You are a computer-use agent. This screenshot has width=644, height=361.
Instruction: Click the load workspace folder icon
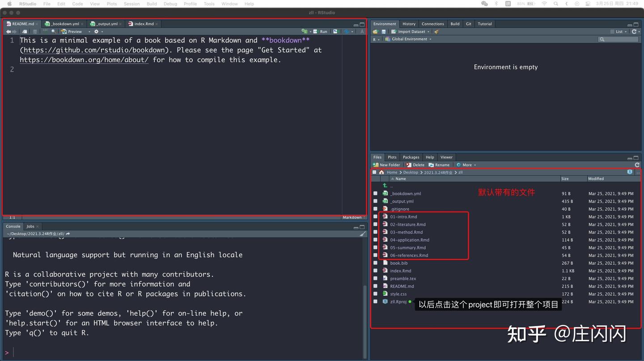pyautogui.click(x=376, y=31)
